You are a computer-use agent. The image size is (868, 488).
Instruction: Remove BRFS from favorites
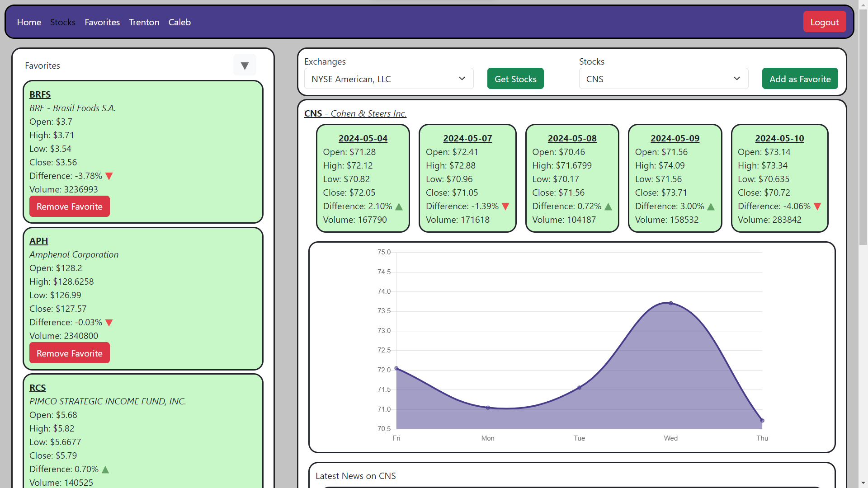click(x=70, y=206)
